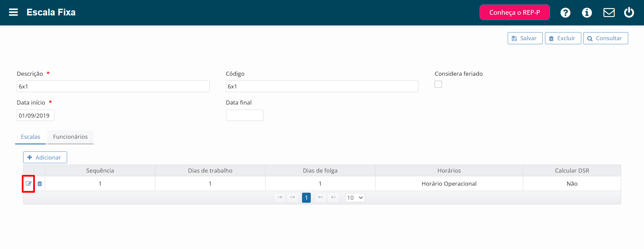This screenshot has width=644, height=249.
Task: Delete the sequence 1 schedule row
Action: 40,184
